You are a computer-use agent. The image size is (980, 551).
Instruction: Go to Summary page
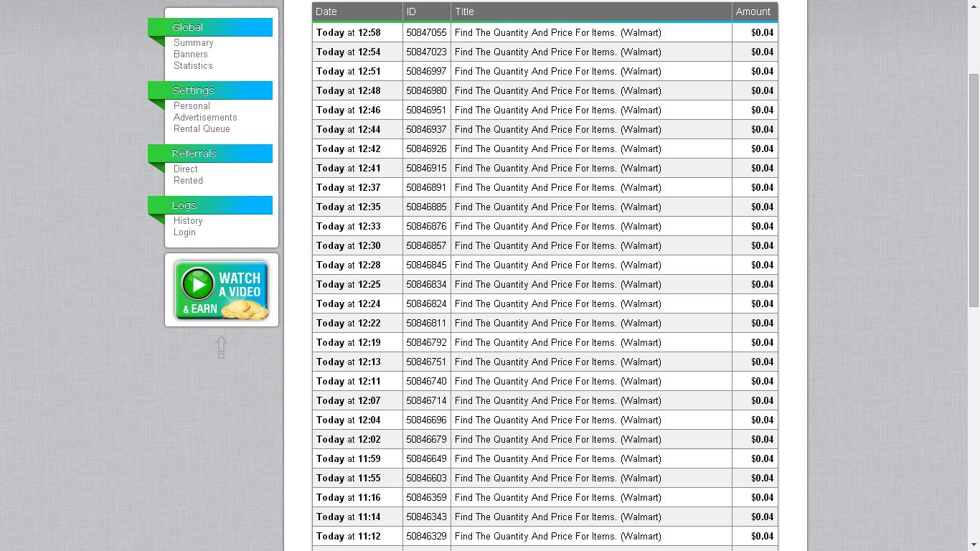(193, 43)
